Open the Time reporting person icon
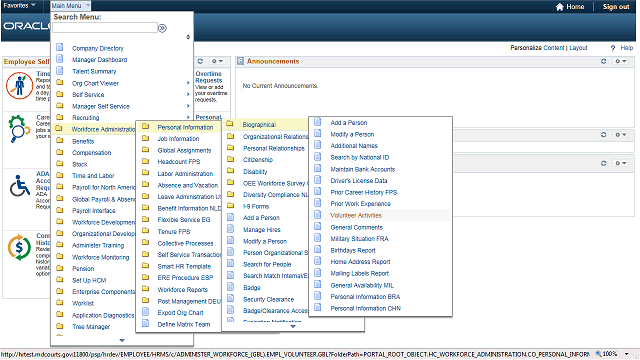 (19, 85)
